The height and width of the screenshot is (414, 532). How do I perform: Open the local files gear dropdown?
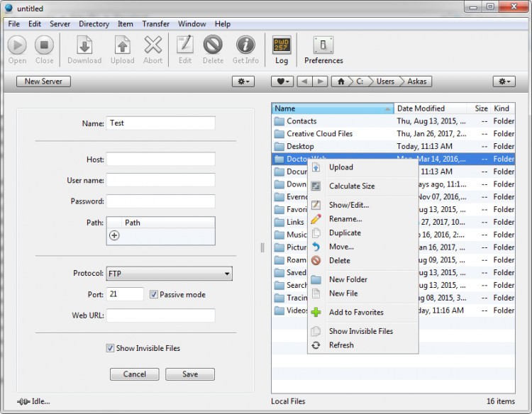(x=504, y=82)
